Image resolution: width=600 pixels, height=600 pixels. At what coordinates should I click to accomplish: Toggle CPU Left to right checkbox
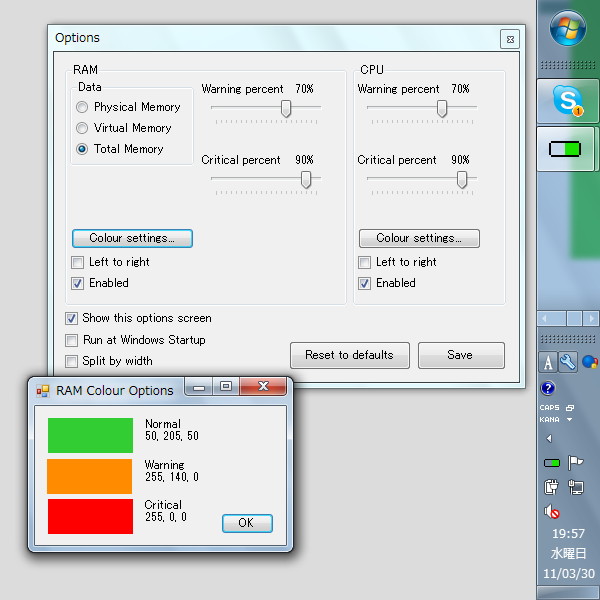[x=364, y=262]
